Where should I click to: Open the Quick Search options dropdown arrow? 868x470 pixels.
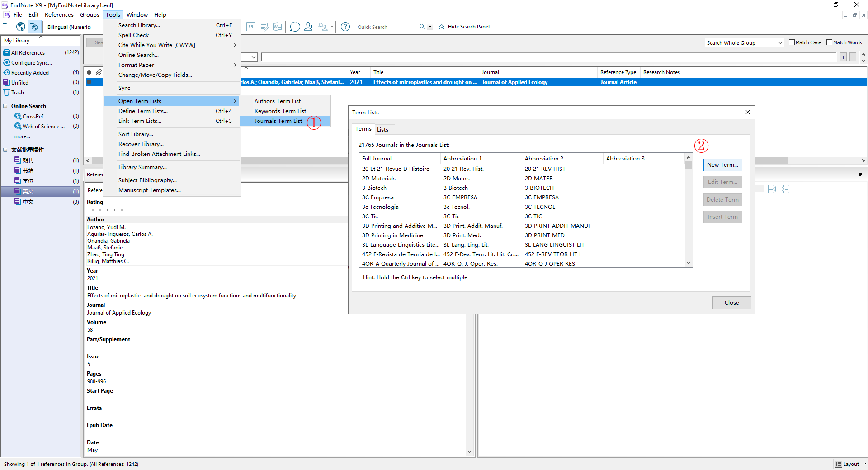point(430,27)
